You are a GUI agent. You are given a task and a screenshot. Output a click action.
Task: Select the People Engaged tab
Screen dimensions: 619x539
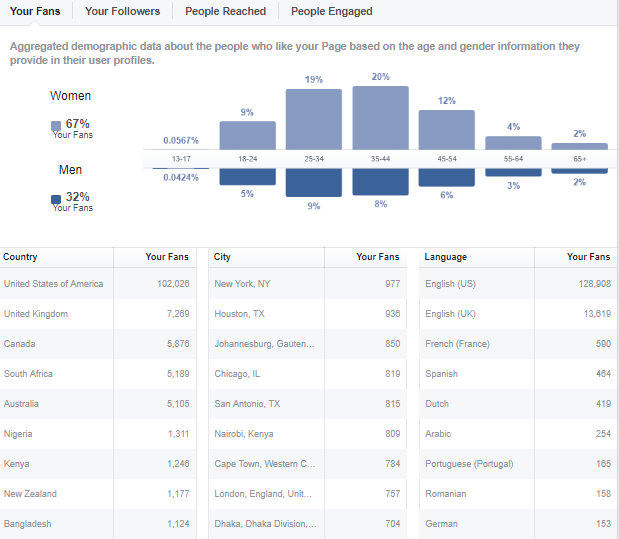331,11
